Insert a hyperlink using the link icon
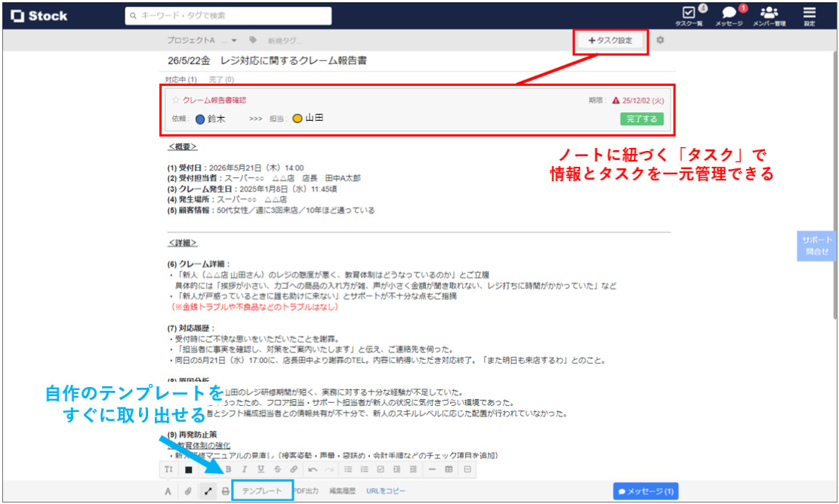839x504 pixels. [x=294, y=469]
